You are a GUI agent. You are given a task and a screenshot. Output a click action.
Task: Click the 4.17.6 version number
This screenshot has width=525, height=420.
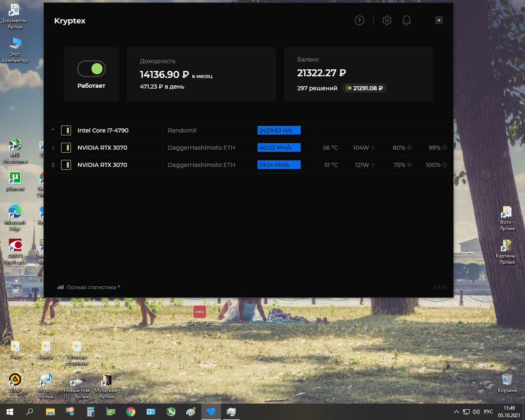[x=440, y=288]
